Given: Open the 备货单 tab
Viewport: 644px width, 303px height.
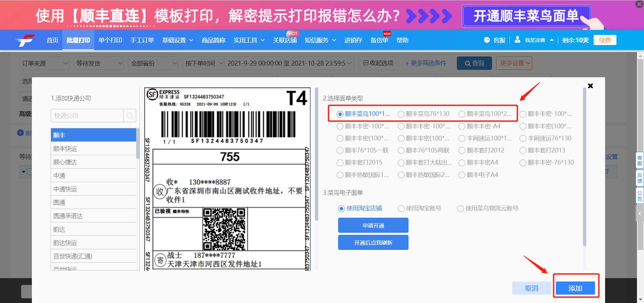Looking at the screenshot, I should point(379,40).
